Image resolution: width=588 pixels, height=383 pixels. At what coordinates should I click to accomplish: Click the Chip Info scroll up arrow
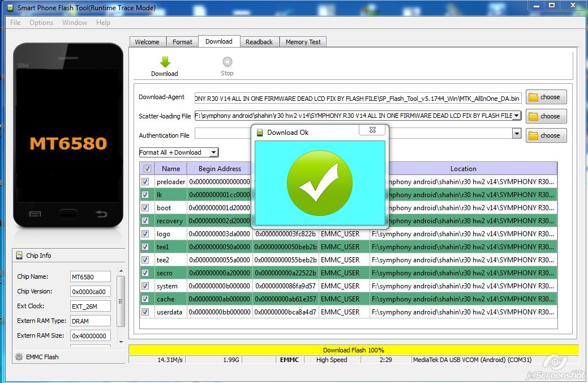121,271
